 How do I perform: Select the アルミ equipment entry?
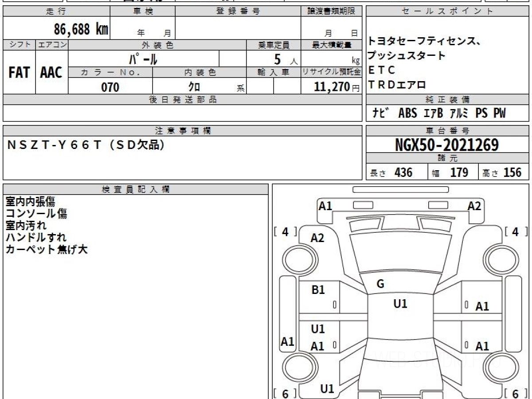click(x=458, y=113)
